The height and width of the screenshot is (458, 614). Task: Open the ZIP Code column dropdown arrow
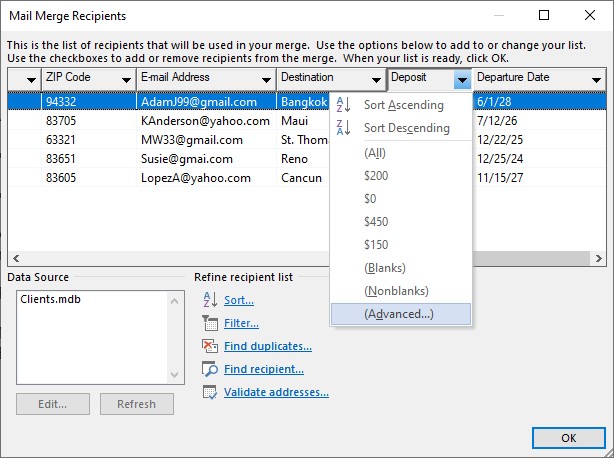[126, 80]
